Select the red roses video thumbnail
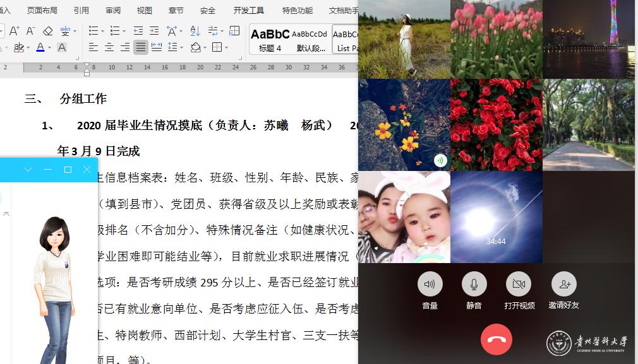 496,124
